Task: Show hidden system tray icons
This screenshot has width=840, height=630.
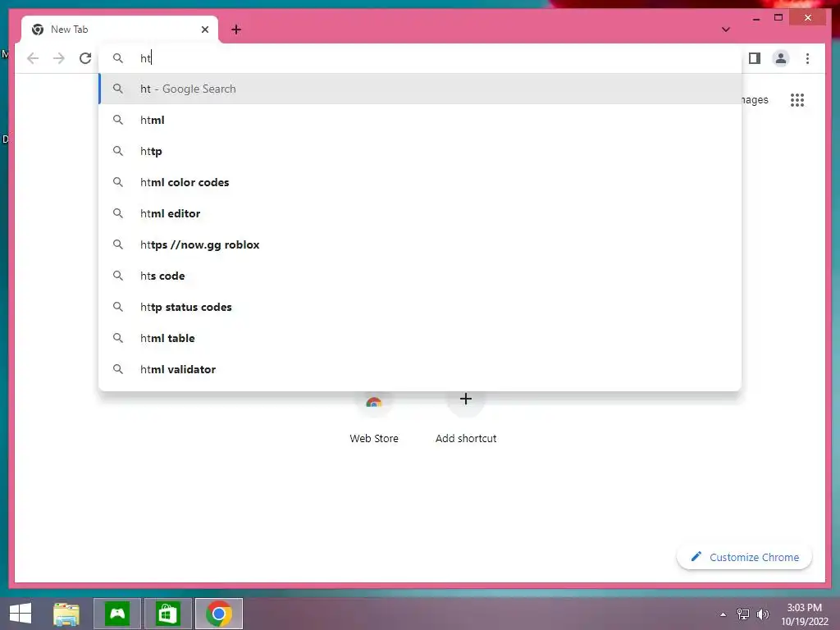Action: [x=724, y=614]
